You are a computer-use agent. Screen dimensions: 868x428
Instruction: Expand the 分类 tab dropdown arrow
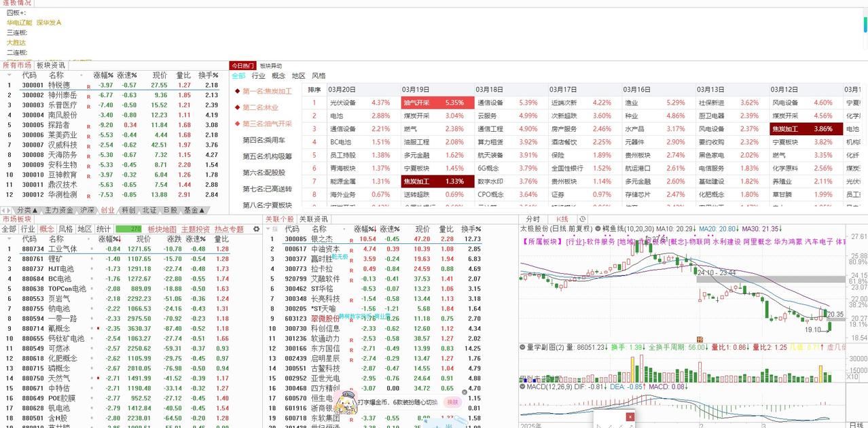[x=36, y=211]
